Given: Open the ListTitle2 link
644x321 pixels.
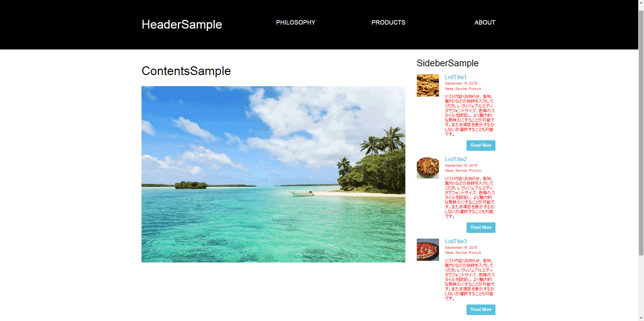Looking at the screenshot, I should point(456,159).
